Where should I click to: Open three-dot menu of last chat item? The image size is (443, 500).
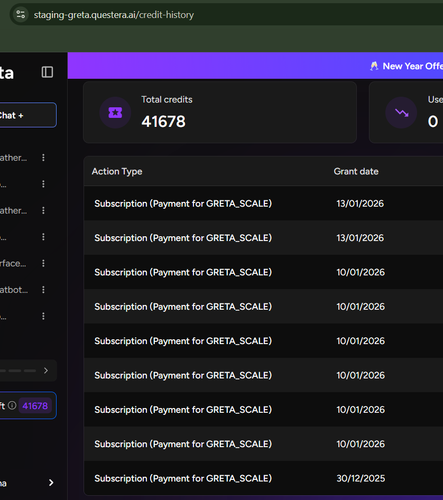coord(43,316)
